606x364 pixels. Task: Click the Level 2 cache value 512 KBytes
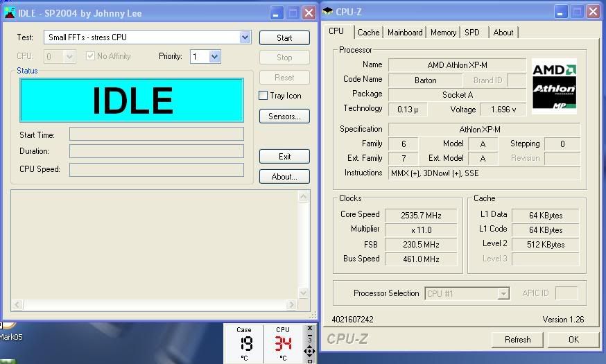coord(545,245)
